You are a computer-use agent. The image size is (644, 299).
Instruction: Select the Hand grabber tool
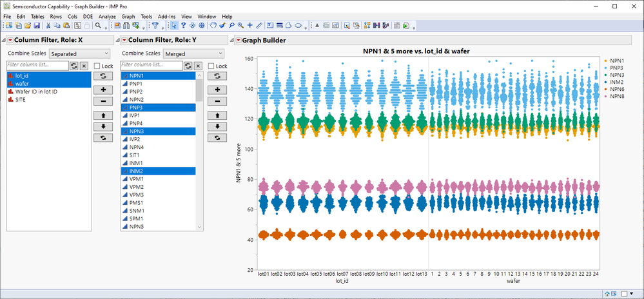(x=212, y=26)
